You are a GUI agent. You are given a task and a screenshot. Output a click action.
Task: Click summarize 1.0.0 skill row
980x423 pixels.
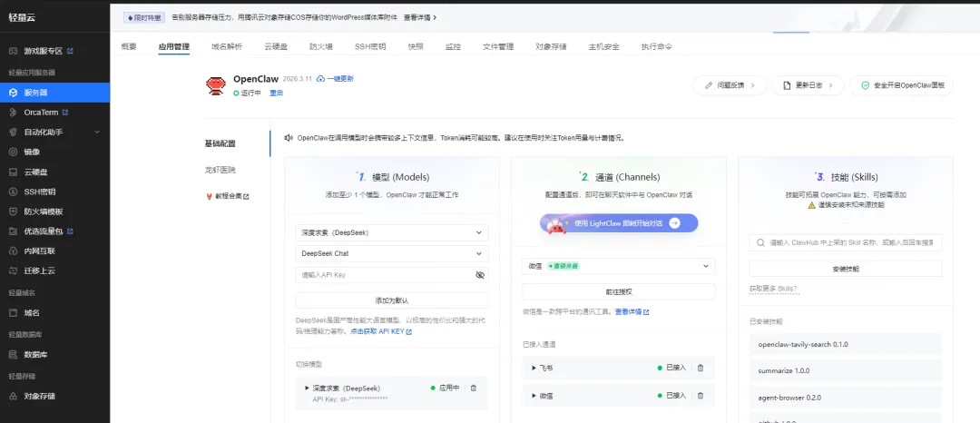846,370
